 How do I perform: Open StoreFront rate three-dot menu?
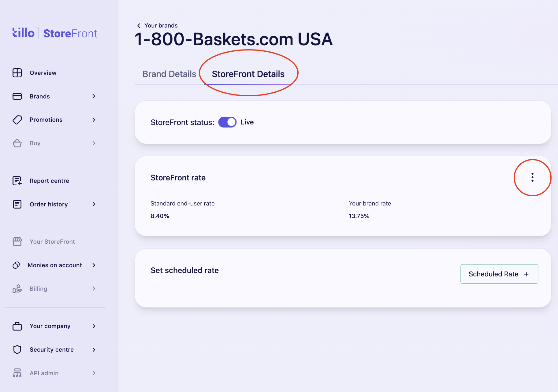click(x=532, y=177)
